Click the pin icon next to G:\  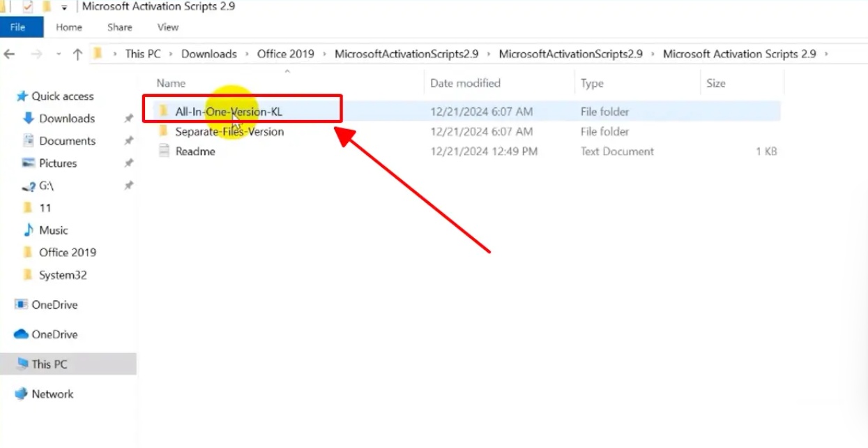coord(128,186)
